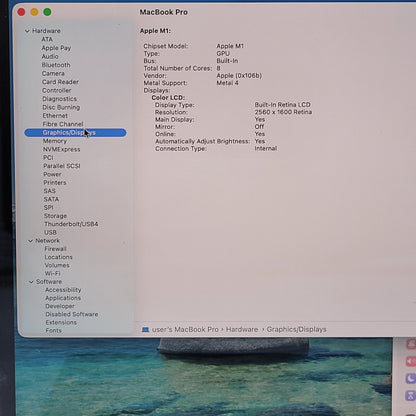Open Storage in the sidebar
The image size is (416, 416).
(x=55, y=216)
